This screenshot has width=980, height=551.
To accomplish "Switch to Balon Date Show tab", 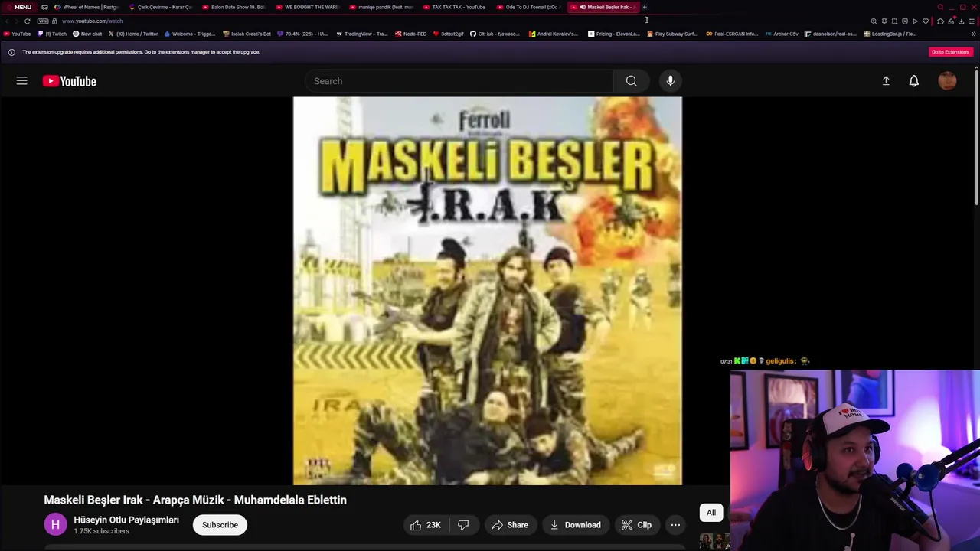I will [x=234, y=7].
